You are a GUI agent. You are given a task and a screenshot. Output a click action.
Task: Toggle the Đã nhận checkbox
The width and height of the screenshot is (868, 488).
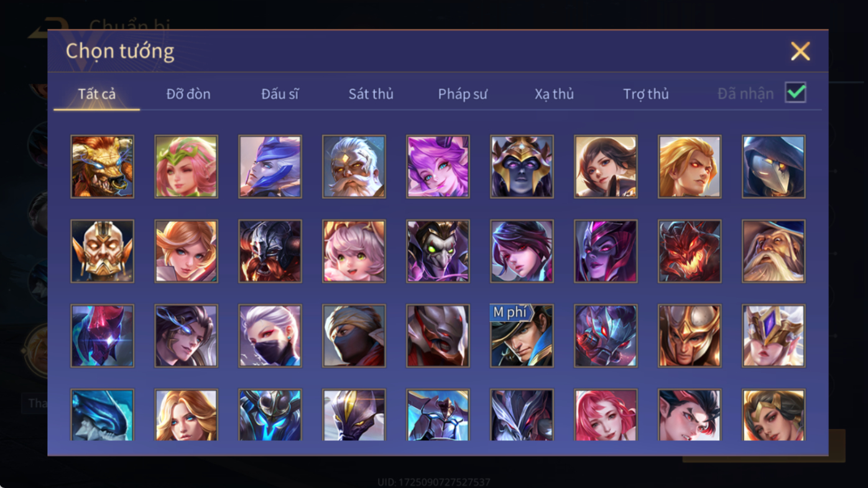pos(795,93)
